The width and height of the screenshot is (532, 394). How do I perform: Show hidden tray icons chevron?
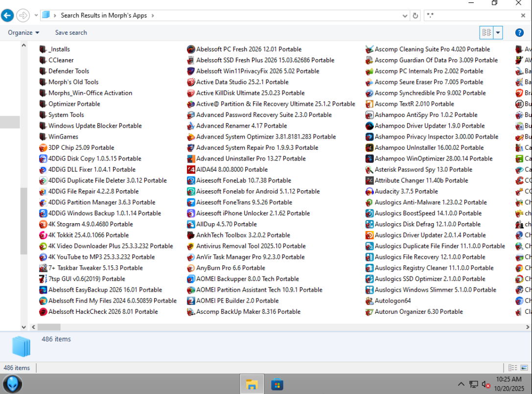coord(461,384)
